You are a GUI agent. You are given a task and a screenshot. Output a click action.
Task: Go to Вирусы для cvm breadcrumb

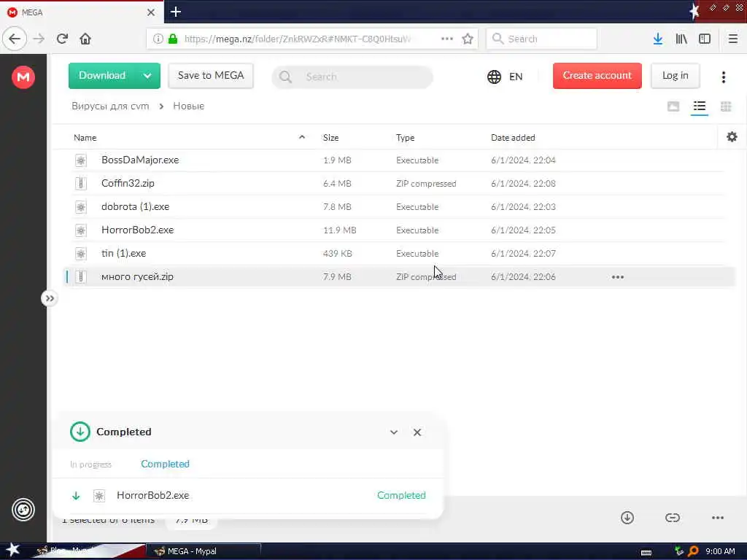pyautogui.click(x=110, y=106)
